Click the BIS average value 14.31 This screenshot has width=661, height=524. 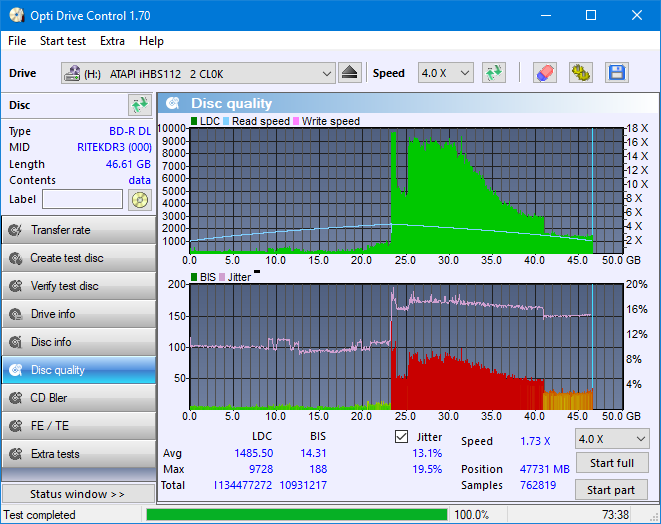click(x=313, y=453)
